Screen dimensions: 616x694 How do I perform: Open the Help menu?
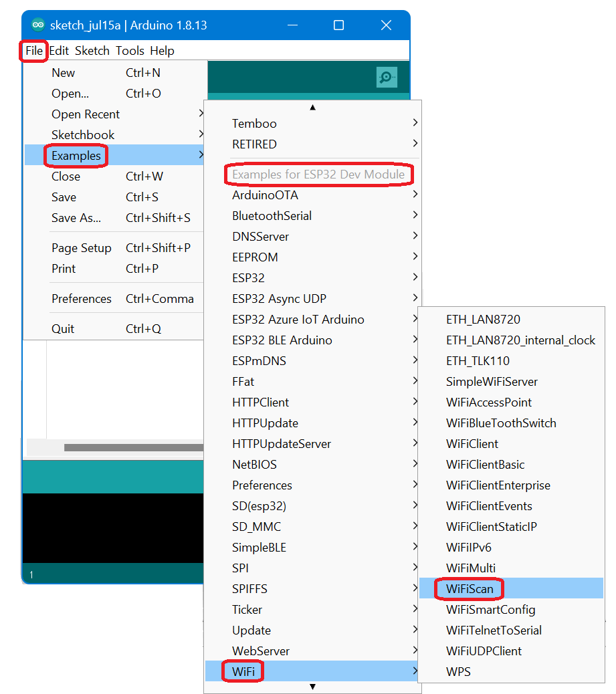point(162,50)
